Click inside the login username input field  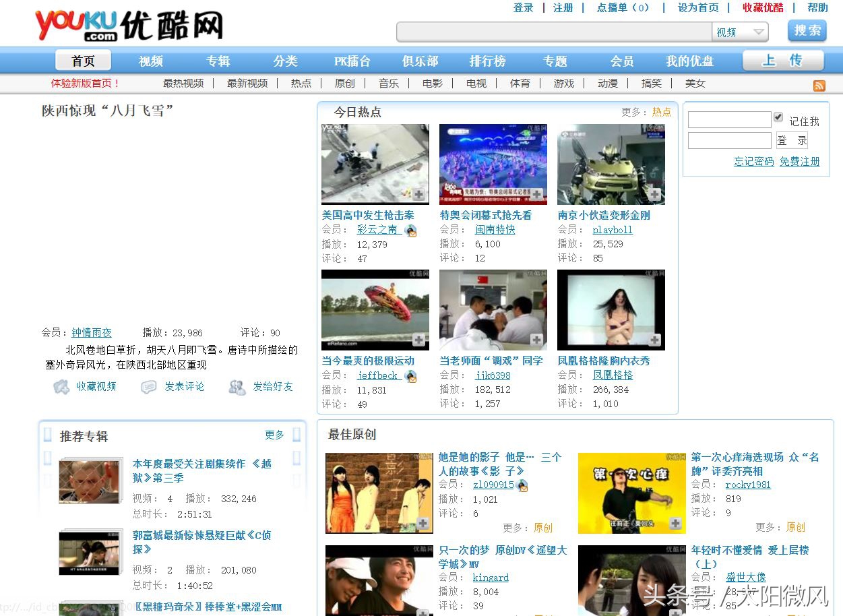point(729,119)
